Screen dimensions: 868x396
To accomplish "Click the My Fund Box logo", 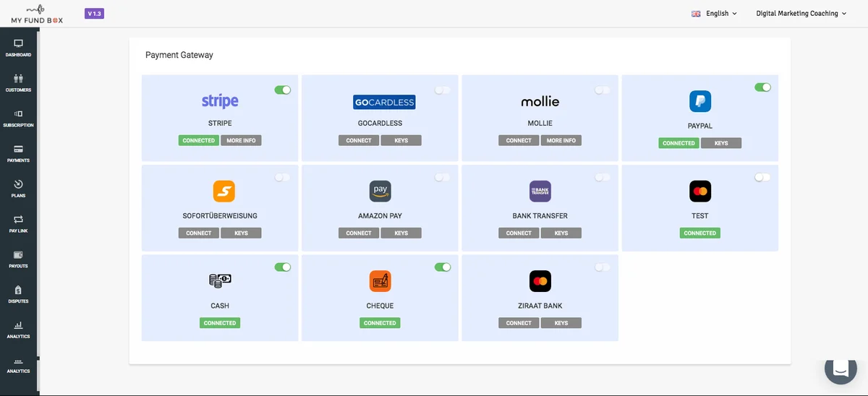I will pos(37,14).
